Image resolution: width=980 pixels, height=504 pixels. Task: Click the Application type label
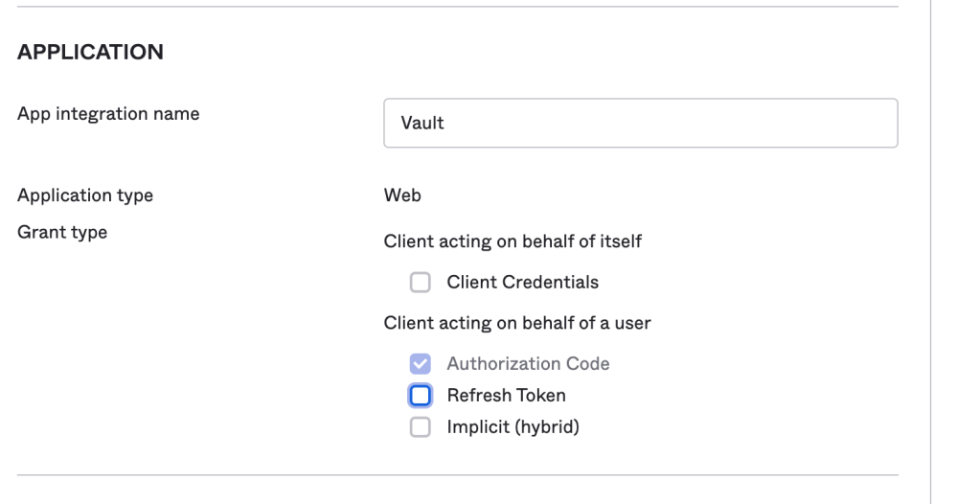pyautogui.click(x=85, y=195)
